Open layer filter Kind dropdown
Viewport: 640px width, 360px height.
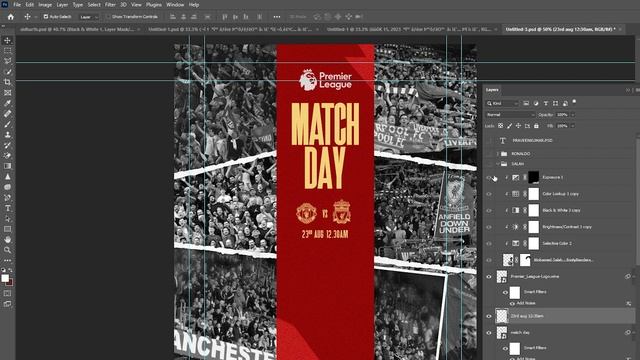click(x=502, y=103)
